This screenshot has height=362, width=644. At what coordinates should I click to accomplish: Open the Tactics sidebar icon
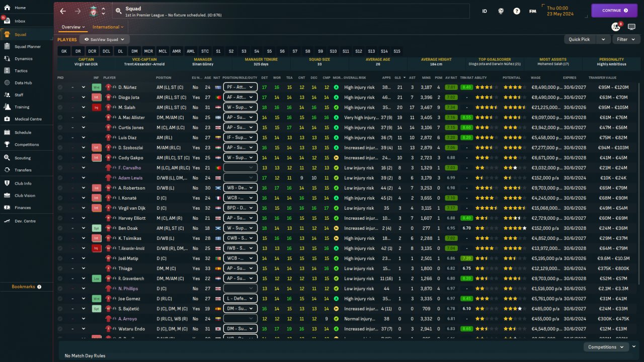tap(7, 71)
